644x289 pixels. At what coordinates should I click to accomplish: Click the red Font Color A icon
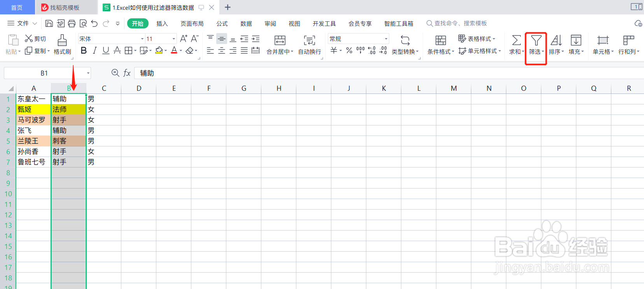pyautogui.click(x=174, y=51)
